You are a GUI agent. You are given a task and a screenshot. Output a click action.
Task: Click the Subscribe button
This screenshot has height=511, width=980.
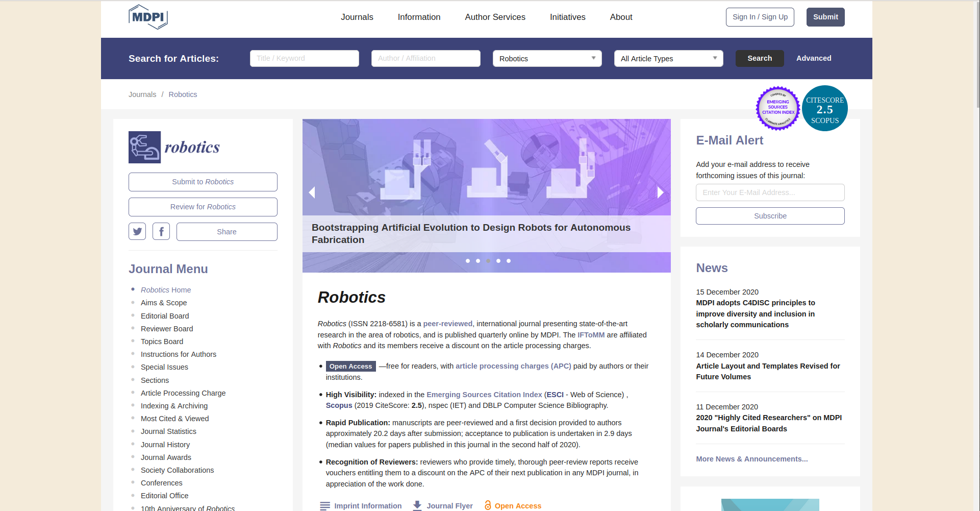[x=770, y=216]
